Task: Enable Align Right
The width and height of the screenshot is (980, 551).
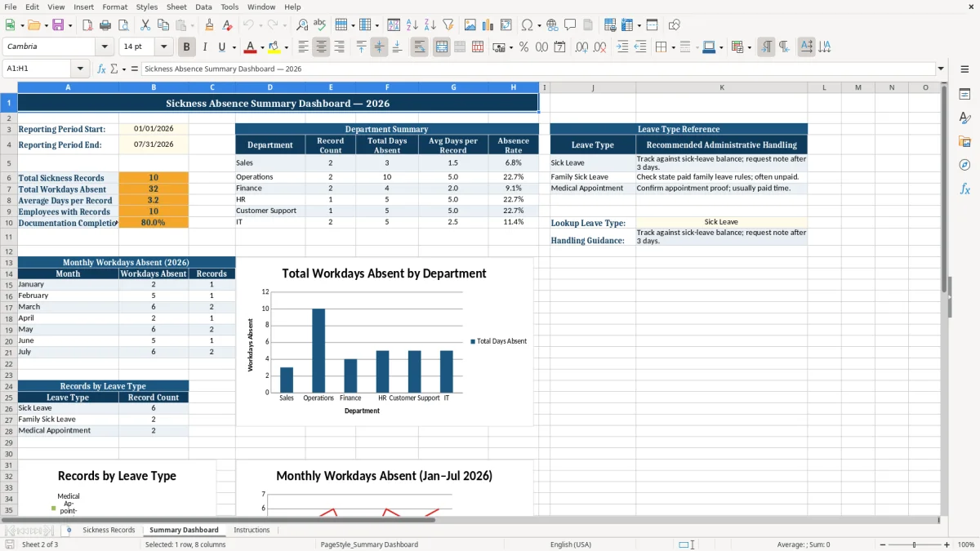Action: coord(339,47)
